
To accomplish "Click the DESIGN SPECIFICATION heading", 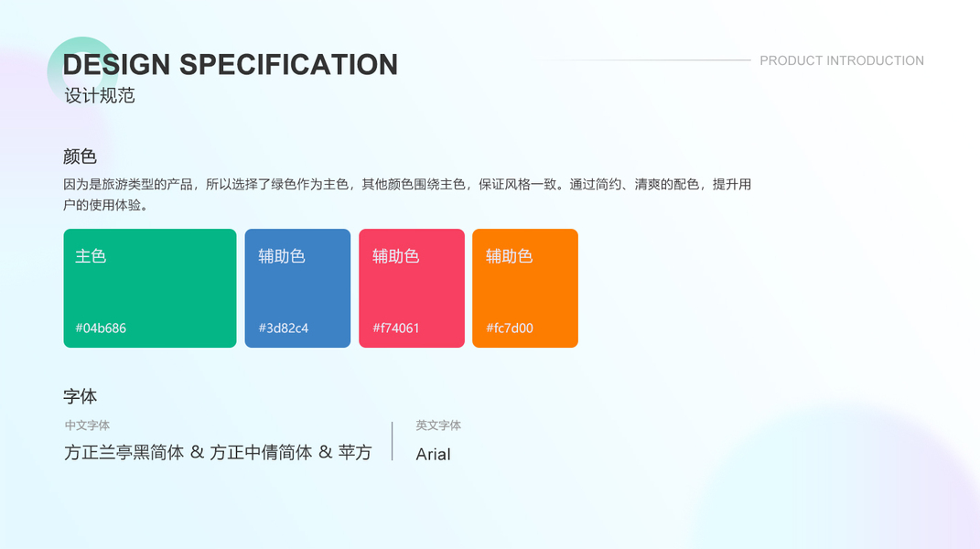I will pos(230,64).
